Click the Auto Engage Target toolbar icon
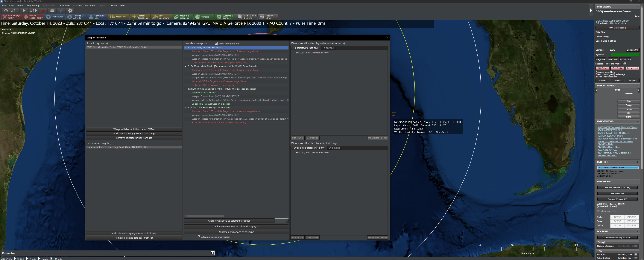The width and height of the screenshot is (644, 260). (11, 17)
